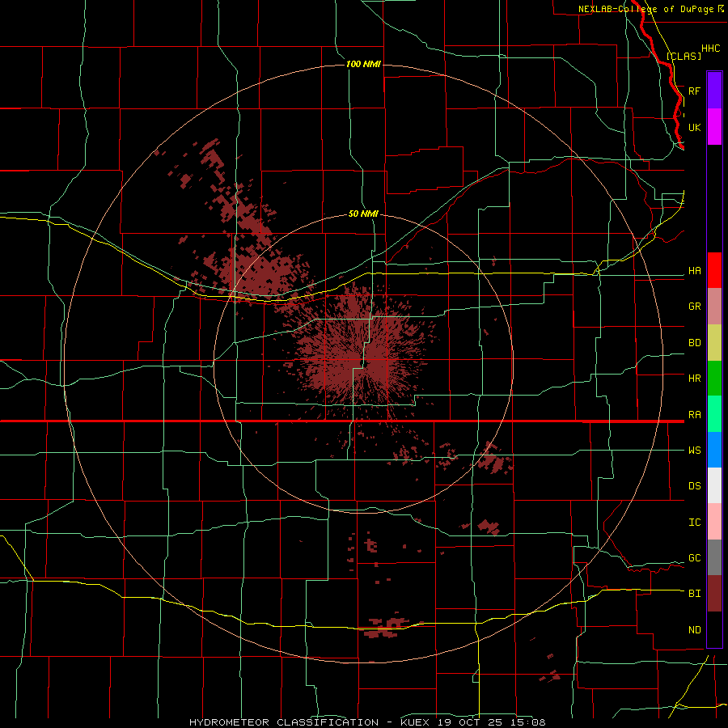Image resolution: width=728 pixels, height=728 pixels.
Task: Click the 50 NMI range ring label
Action: coord(363,214)
